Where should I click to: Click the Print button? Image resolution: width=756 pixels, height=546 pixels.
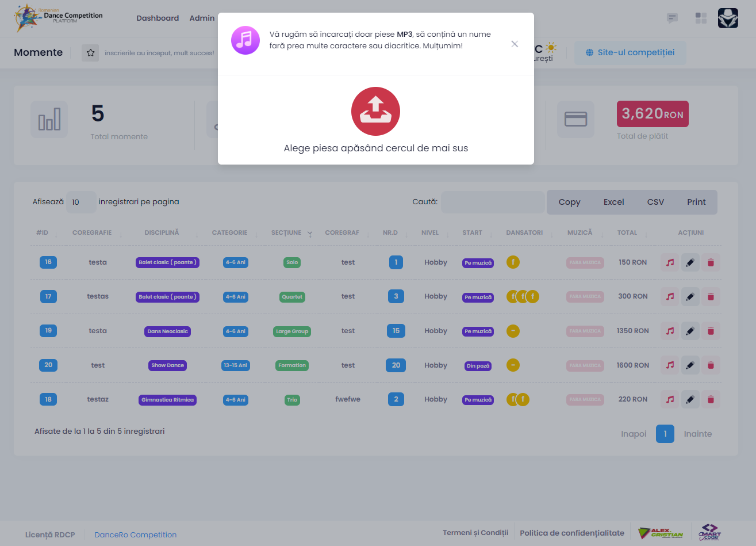tap(696, 202)
